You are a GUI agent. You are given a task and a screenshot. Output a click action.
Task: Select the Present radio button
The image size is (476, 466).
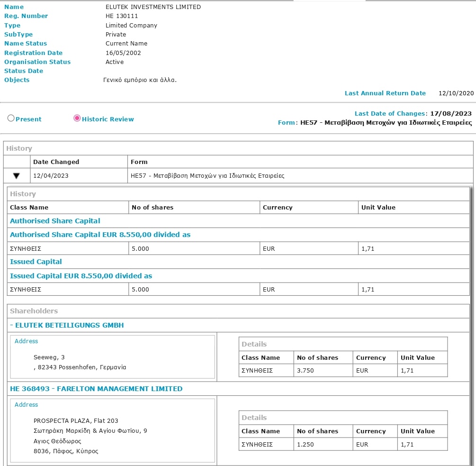[11, 118]
